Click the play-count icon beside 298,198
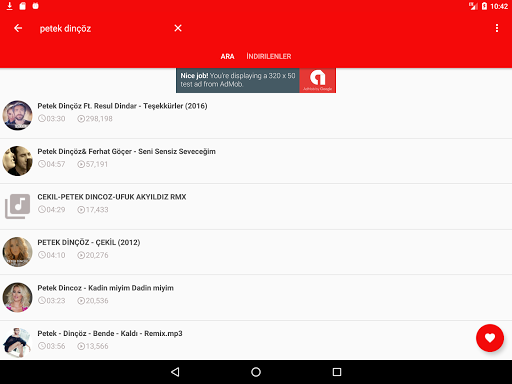Image resolution: width=512 pixels, height=384 pixels. [81, 119]
